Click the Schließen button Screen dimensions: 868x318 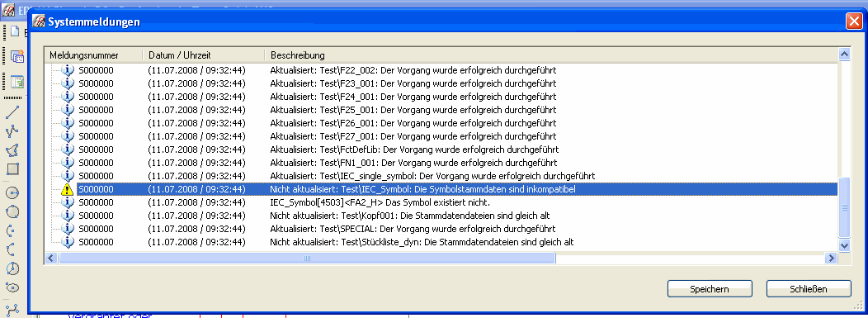[809, 289]
